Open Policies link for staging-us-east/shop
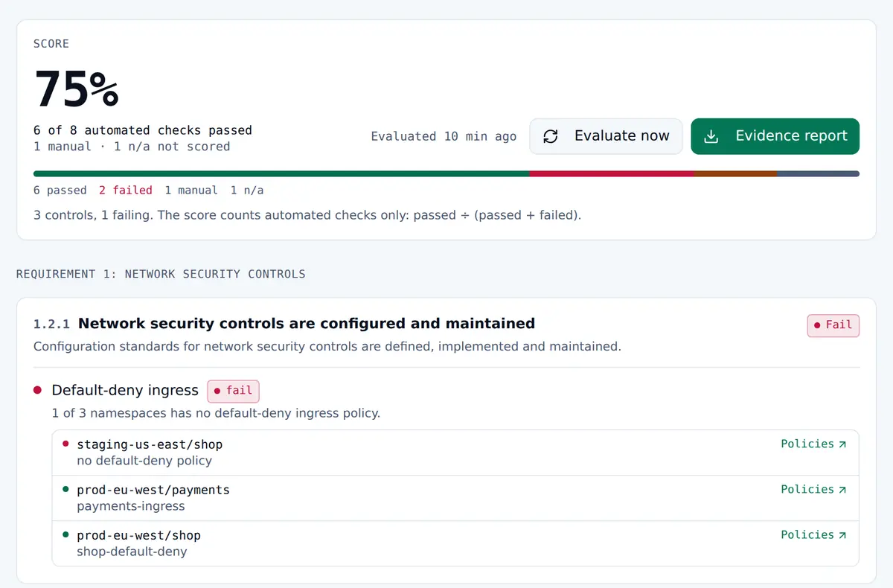This screenshot has width=893, height=588. coord(813,444)
